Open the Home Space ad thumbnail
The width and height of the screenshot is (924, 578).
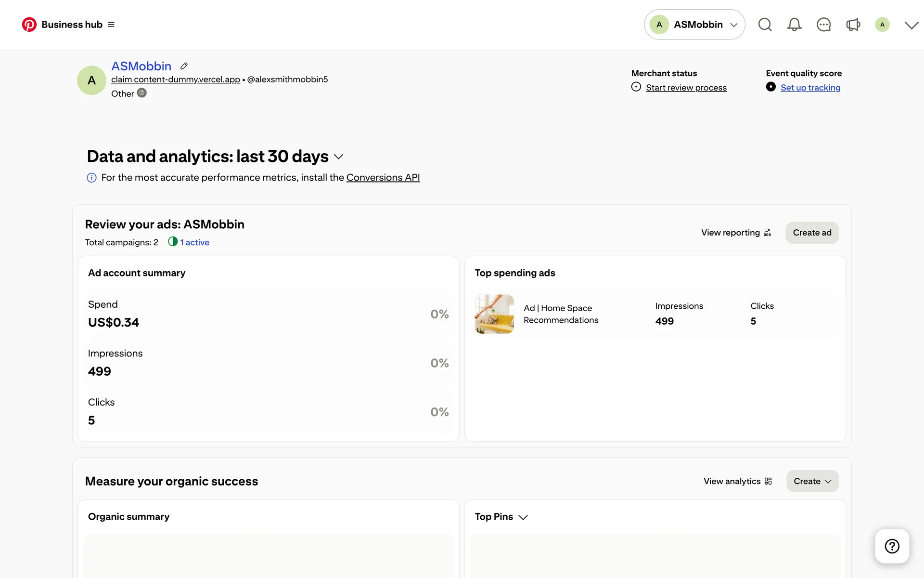494,314
